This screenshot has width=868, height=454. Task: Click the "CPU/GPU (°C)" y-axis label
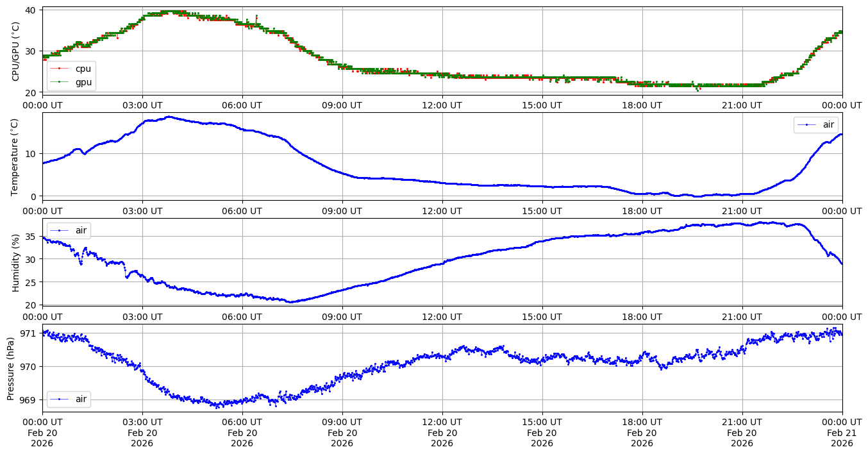[16, 51]
